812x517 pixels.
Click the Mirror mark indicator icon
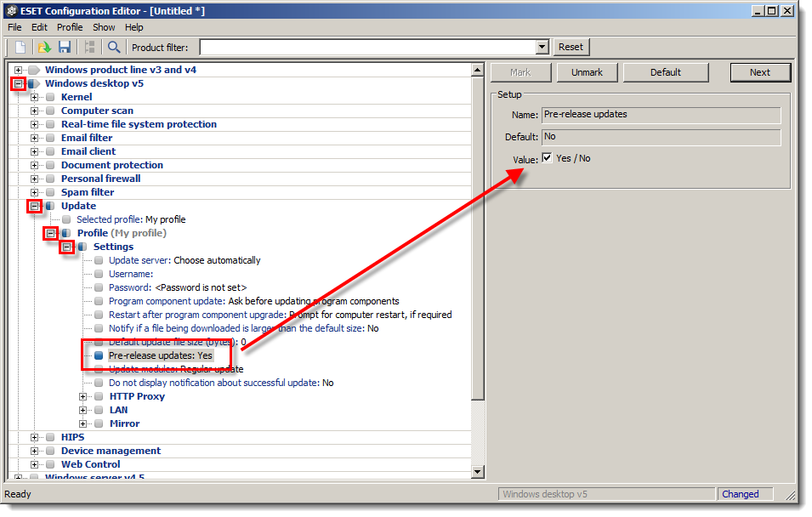point(99,423)
